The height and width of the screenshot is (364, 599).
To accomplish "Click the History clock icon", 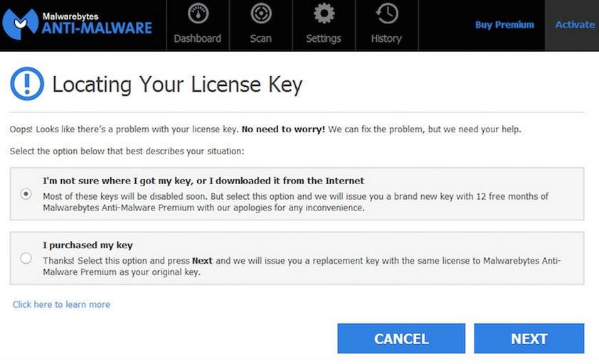I will click(x=387, y=14).
